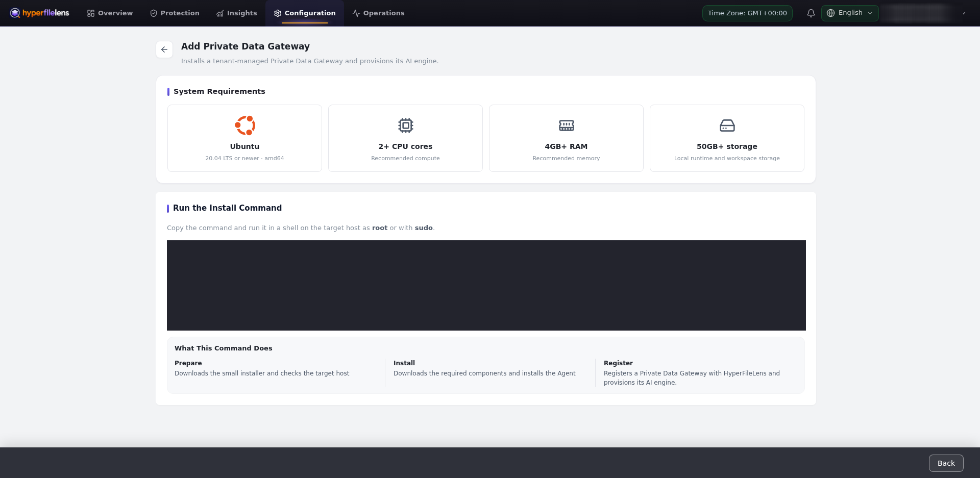Click the hyperfilelens logo

39,13
